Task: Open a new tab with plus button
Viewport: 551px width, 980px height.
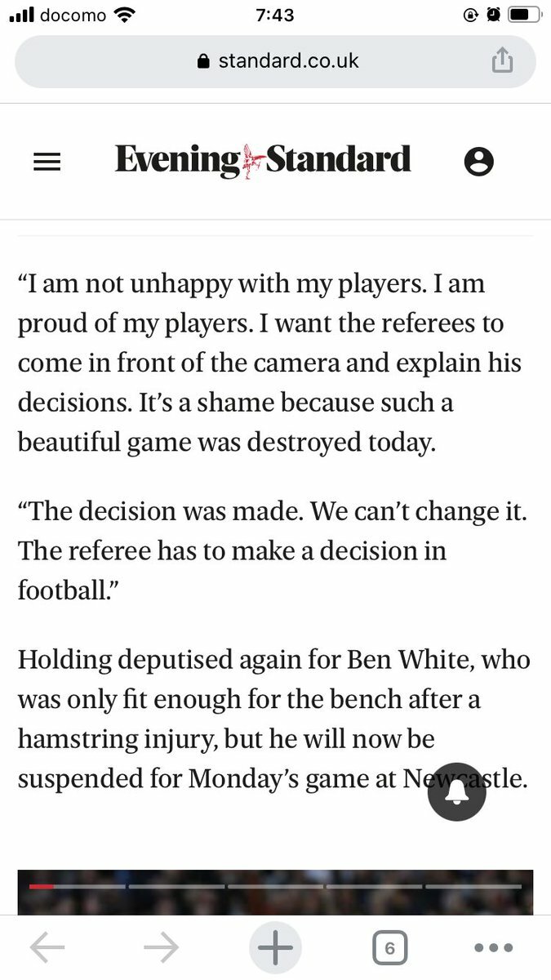Action: pyautogui.click(x=275, y=948)
